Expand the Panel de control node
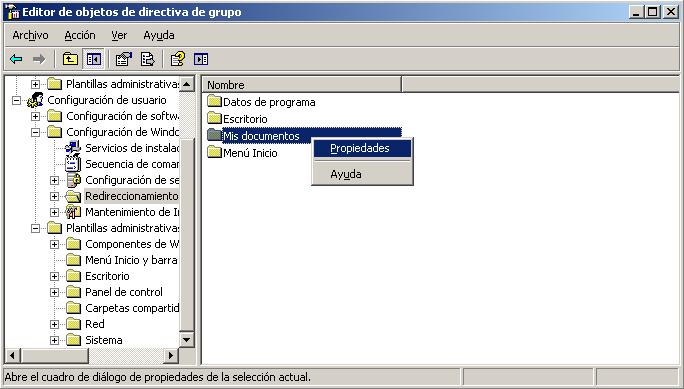The width and height of the screenshot is (684, 389). click(54, 292)
